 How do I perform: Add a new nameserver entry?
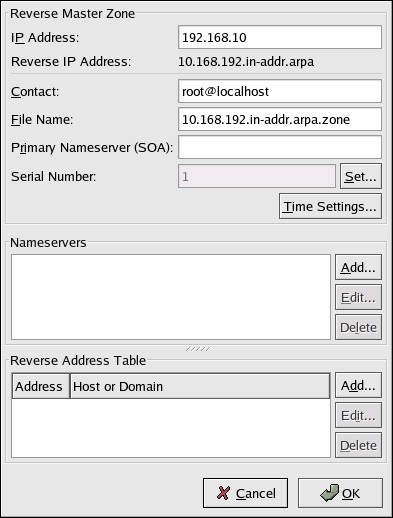click(x=358, y=267)
